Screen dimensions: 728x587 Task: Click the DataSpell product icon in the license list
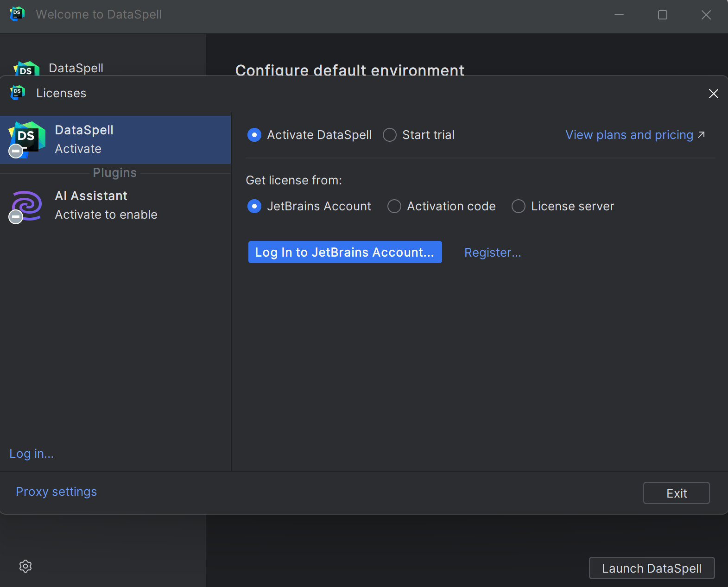27,139
